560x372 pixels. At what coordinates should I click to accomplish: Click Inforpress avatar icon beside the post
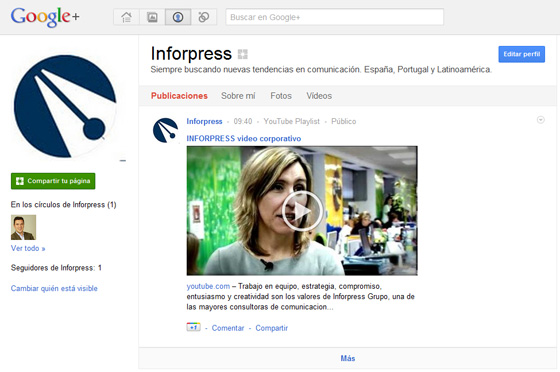(165, 130)
